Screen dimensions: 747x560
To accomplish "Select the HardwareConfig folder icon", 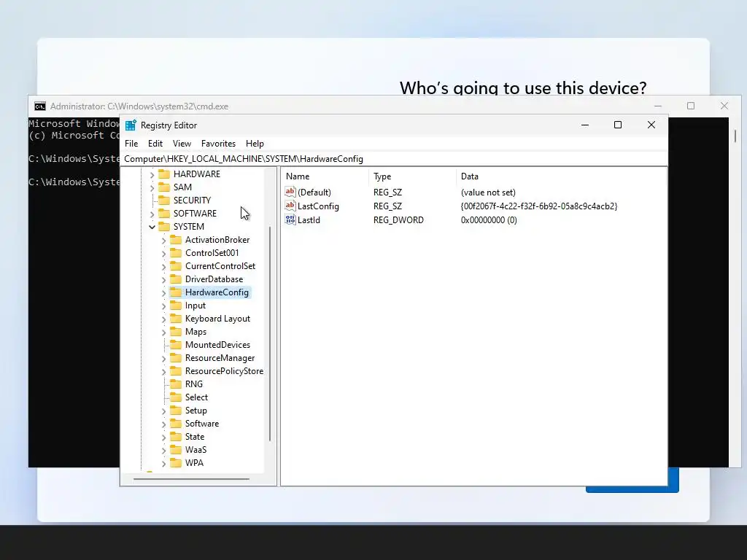I will point(176,292).
